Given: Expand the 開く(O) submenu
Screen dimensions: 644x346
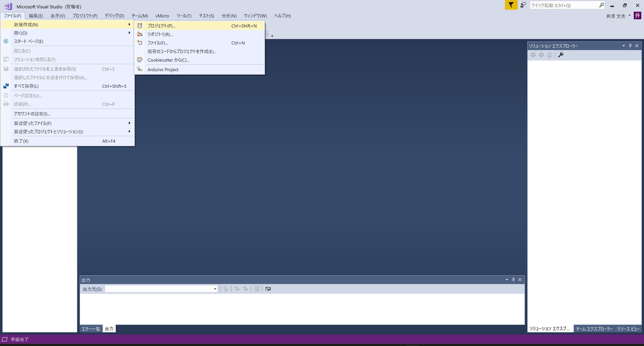Looking at the screenshot, I should tap(67, 33).
